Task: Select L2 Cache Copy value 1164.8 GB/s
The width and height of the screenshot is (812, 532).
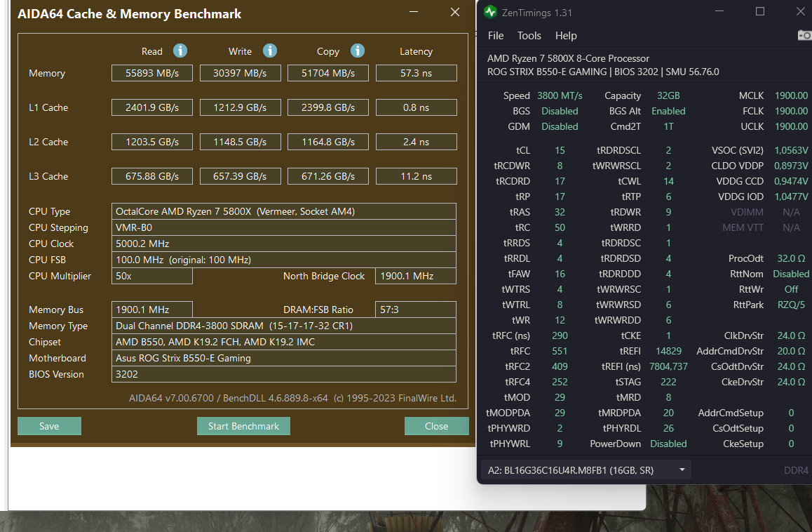Action: tap(327, 142)
